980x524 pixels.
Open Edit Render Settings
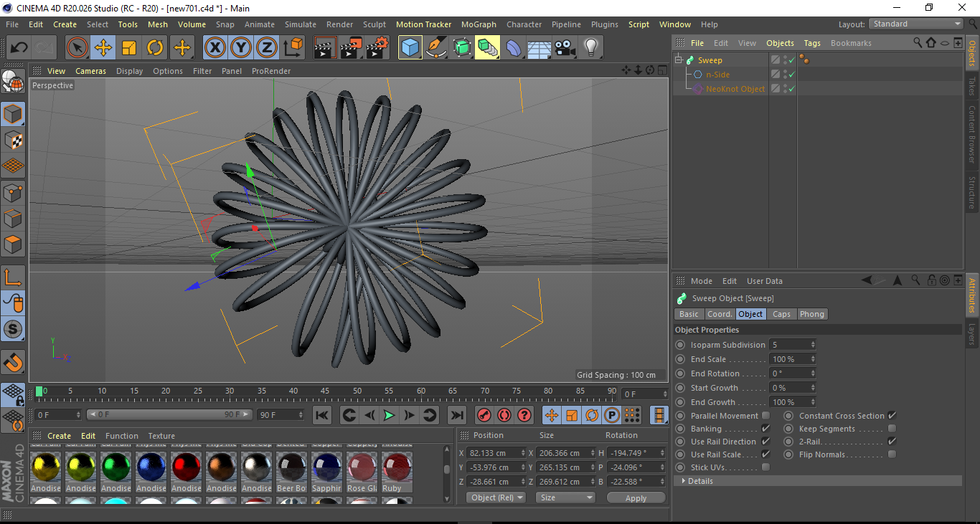coord(377,48)
